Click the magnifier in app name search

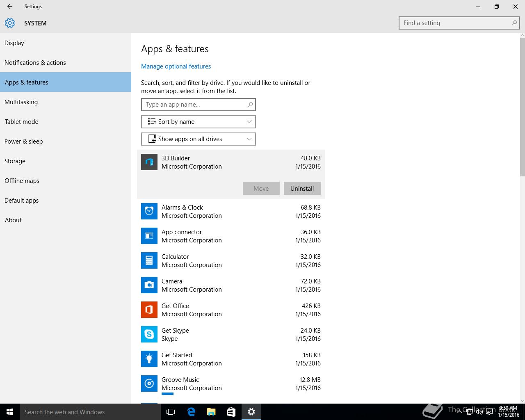[x=250, y=105]
